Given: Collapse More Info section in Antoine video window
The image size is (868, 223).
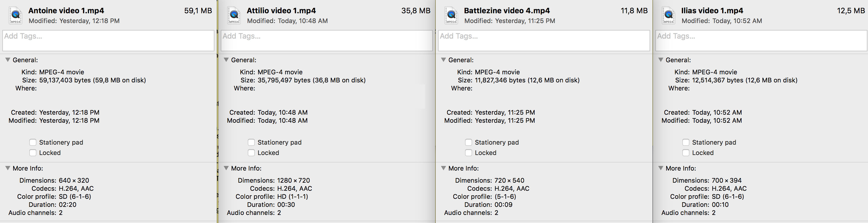Looking at the screenshot, I should click(7, 168).
